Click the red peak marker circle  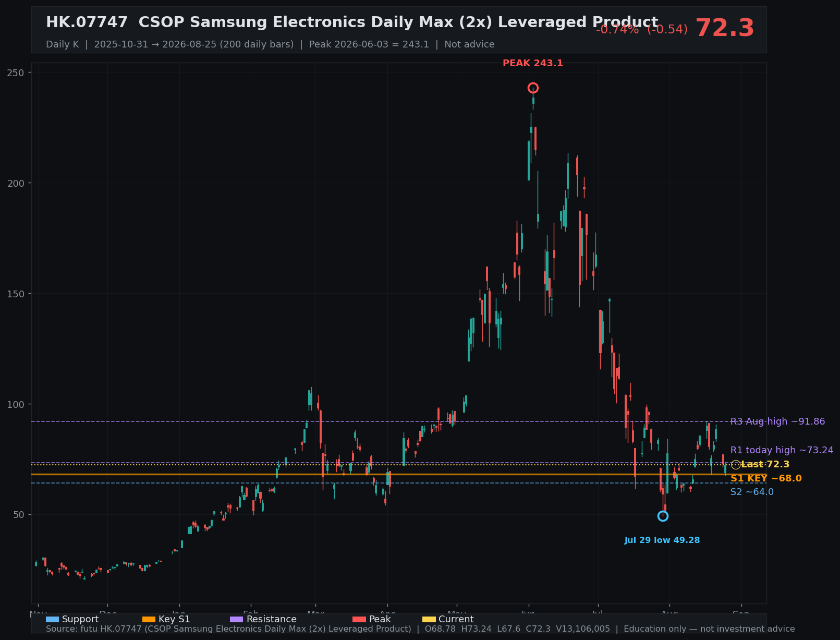click(x=533, y=88)
